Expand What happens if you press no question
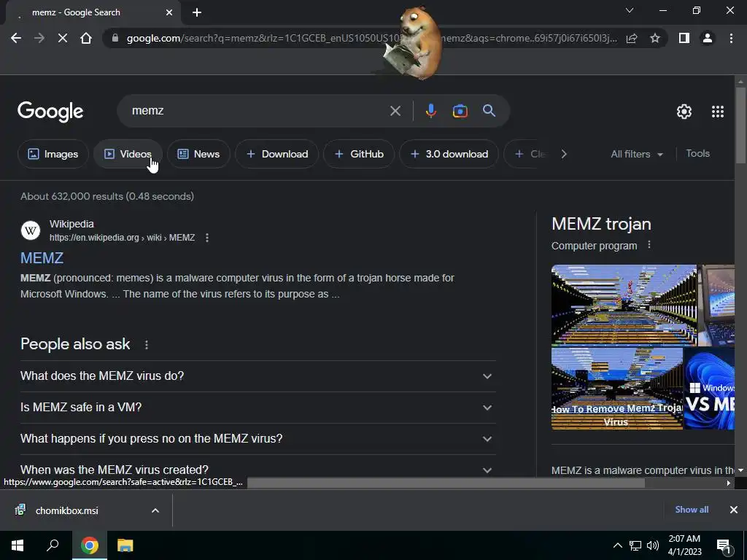Viewport: 747px width, 560px height. tap(258, 439)
